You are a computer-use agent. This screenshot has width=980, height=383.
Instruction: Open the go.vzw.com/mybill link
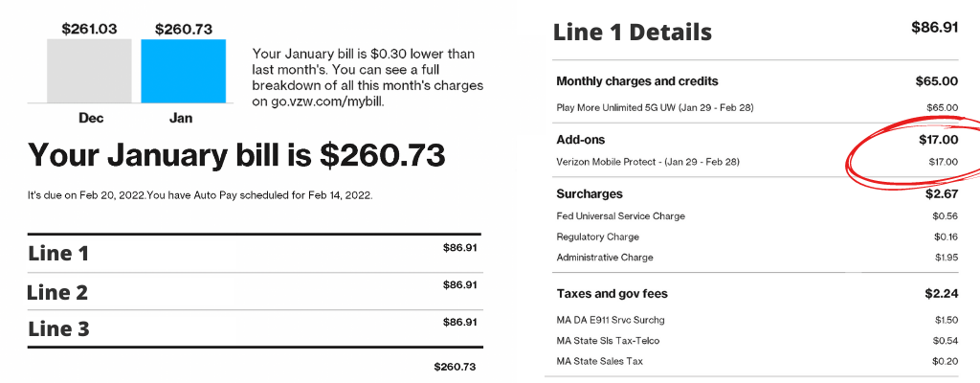(x=318, y=100)
